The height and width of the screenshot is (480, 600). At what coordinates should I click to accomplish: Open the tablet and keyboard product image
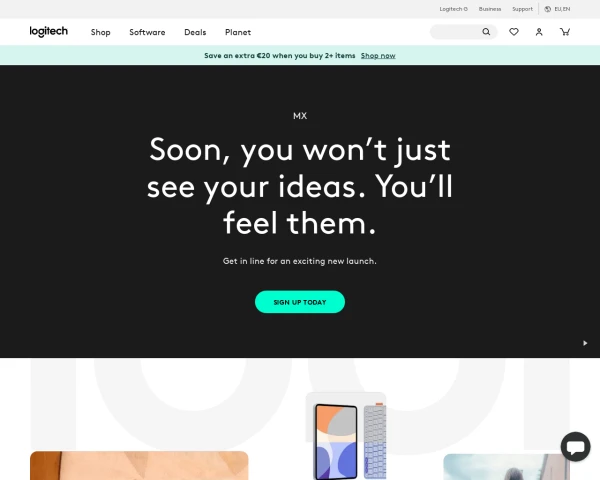346,436
